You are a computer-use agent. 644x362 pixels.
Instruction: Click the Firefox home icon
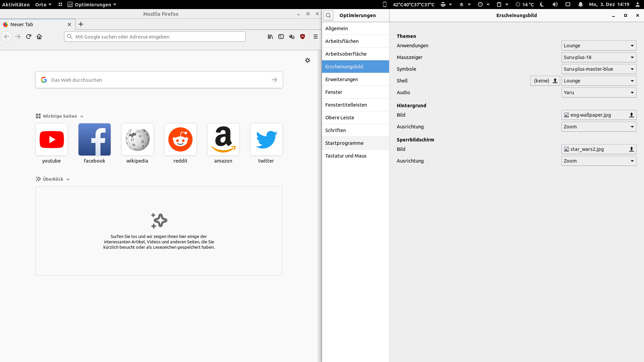click(x=39, y=37)
